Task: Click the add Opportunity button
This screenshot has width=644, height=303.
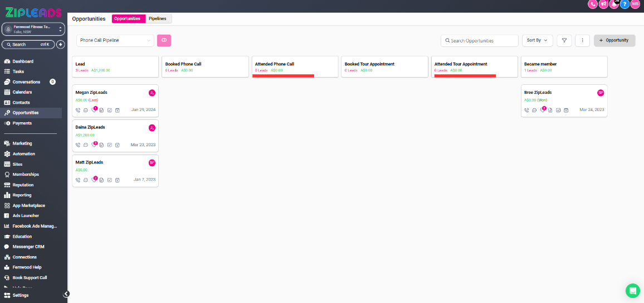Action: click(614, 40)
